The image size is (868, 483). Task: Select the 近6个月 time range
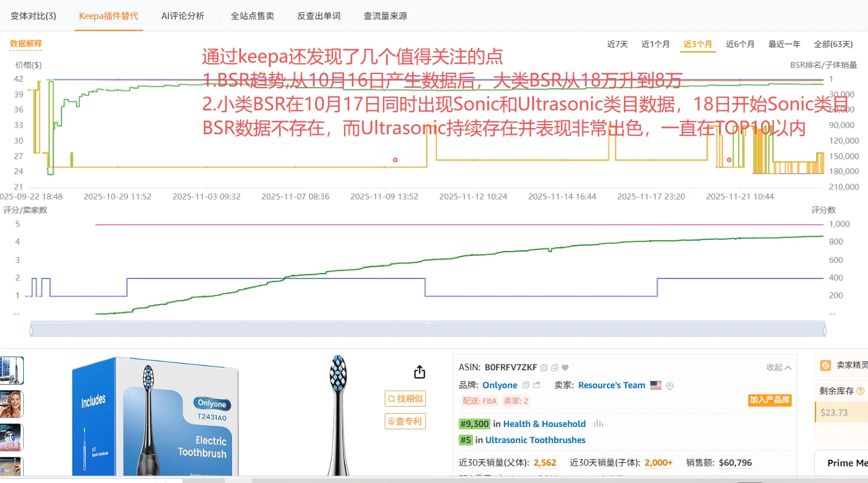pos(740,44)
